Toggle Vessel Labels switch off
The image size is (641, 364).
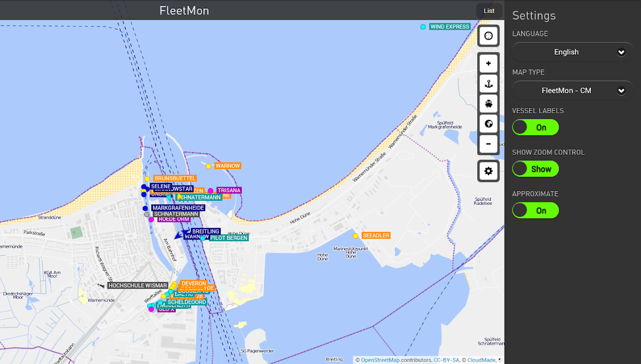(536, 127)
